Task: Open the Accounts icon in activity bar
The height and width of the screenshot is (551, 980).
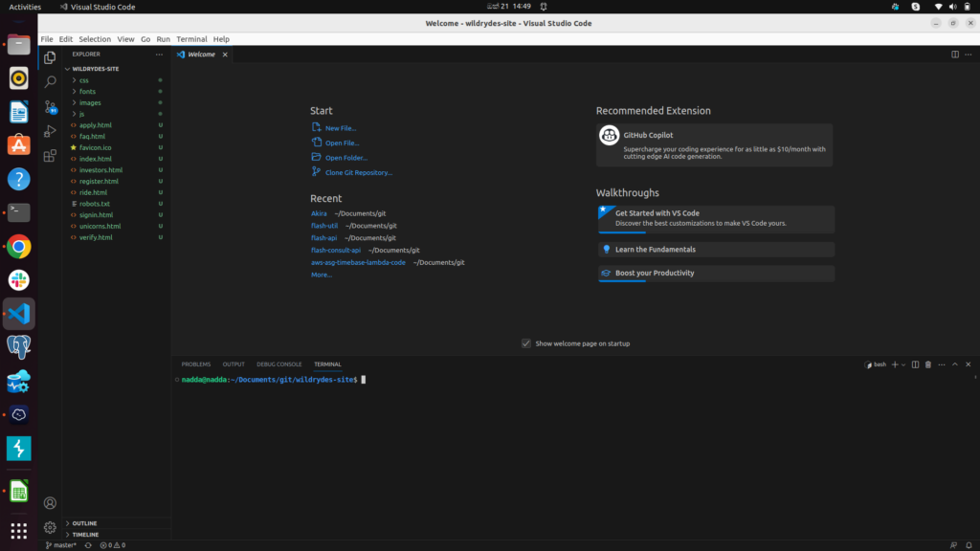Action: [x=50, y=502]
